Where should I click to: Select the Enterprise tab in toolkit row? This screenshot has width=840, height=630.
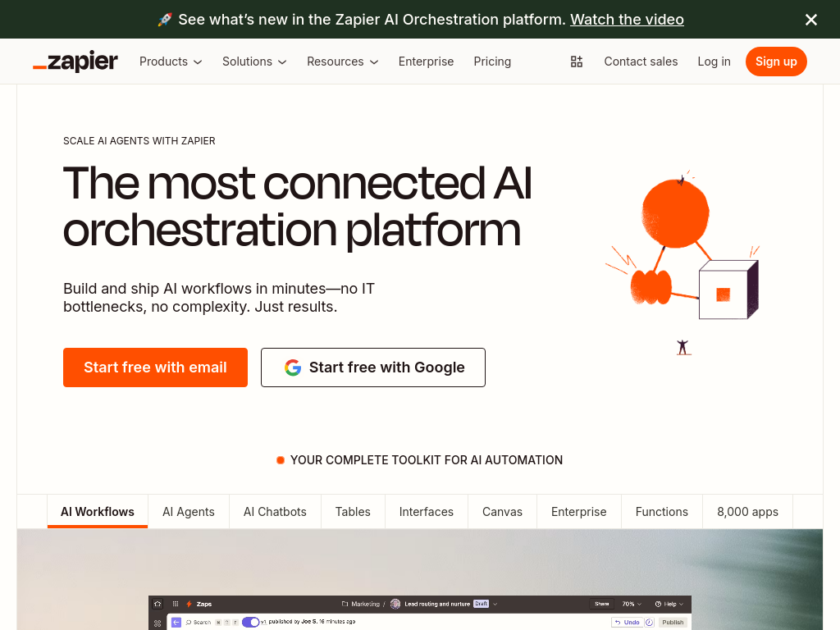pos(578,512)
